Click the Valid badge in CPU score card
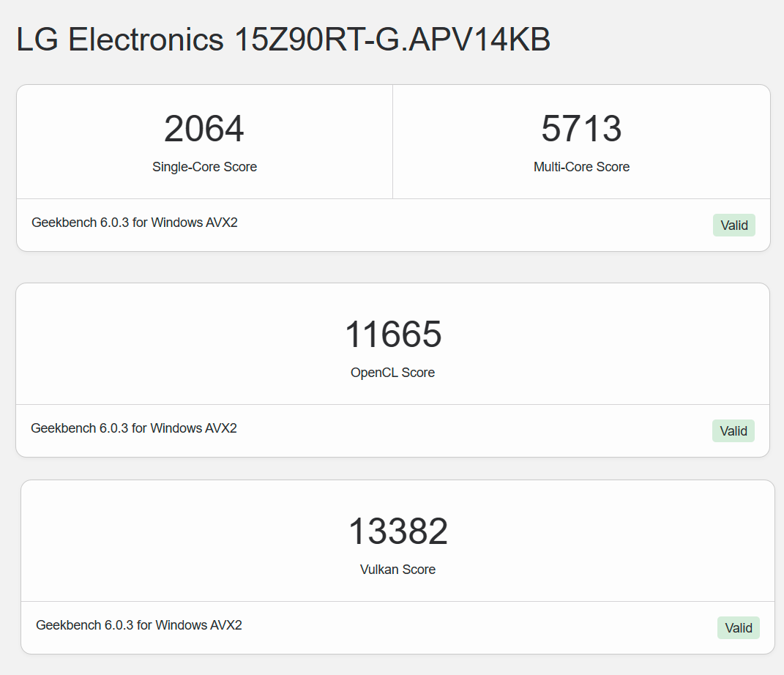This screenshot has width=784, height=675. 733,225
